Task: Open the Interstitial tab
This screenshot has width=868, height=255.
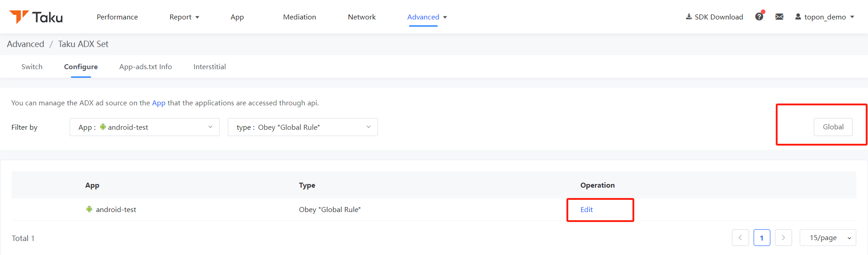Action: tap(210, 66)
